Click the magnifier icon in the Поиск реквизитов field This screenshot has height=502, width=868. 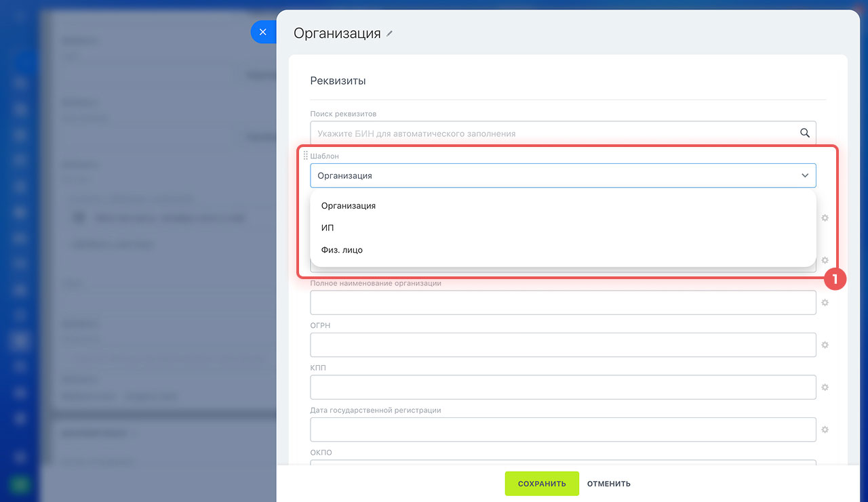805,133
